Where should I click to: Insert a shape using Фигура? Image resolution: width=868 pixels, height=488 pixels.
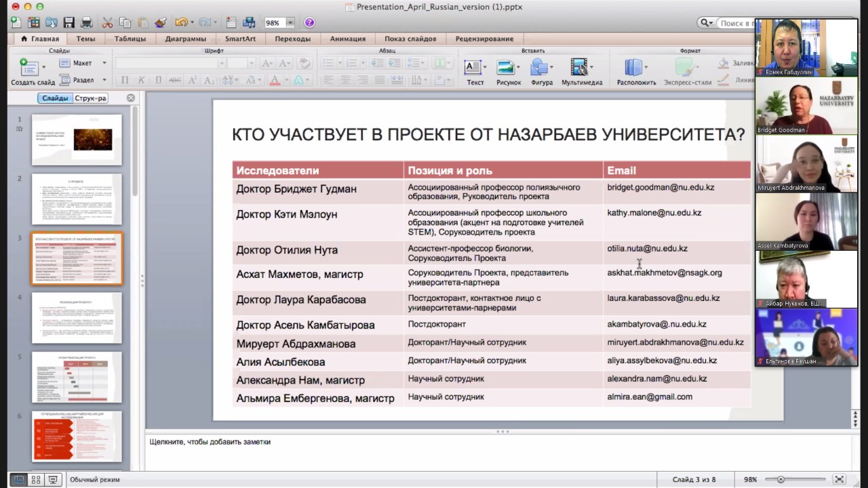pyautogui.click(x=541, y=73)
